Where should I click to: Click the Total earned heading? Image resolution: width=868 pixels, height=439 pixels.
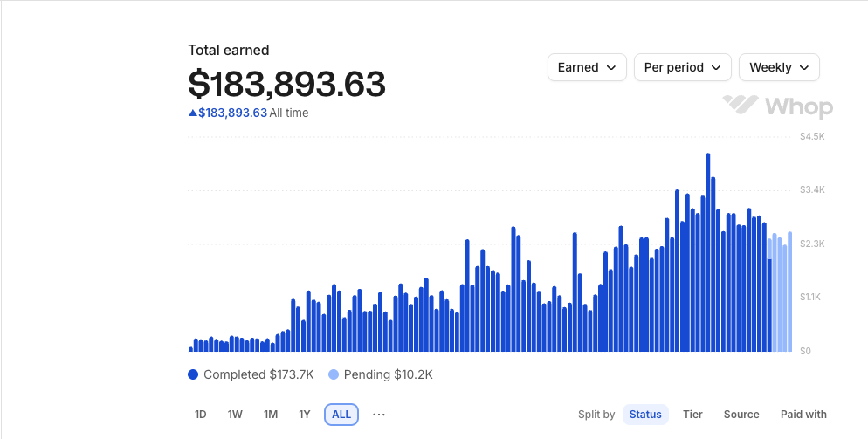pos(229,51)
